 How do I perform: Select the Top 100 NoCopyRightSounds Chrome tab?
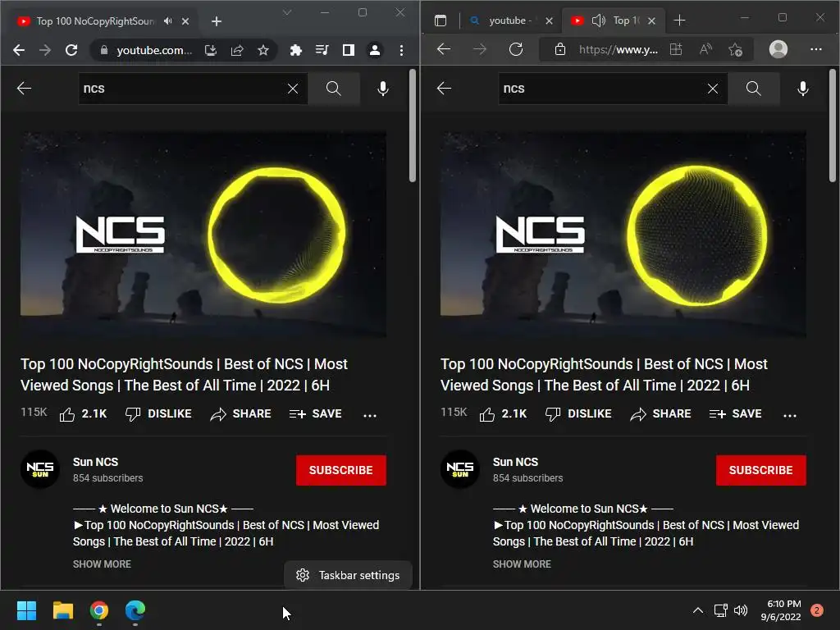pyautogui.click(x=104, y=21)
